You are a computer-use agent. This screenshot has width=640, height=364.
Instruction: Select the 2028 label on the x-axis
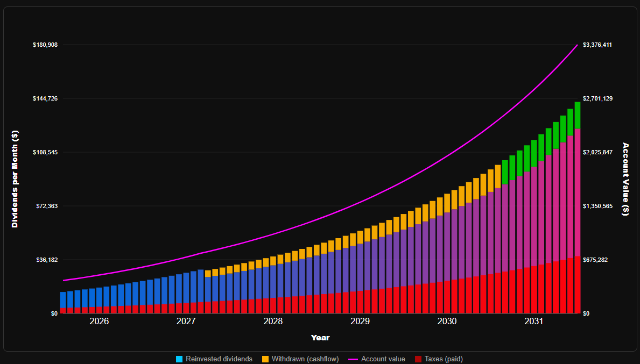pyautogui.click(x=273, y=322)
